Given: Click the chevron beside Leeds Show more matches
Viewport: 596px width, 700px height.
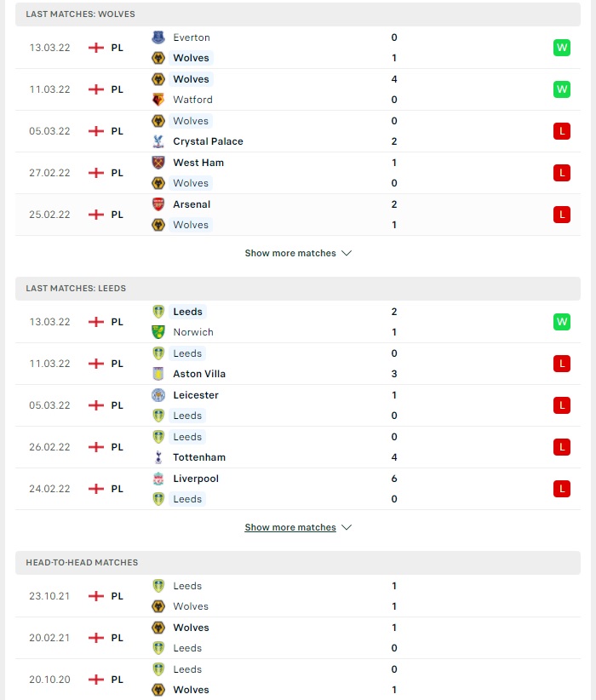Looking at the screenshot, I should pos(347,527).
